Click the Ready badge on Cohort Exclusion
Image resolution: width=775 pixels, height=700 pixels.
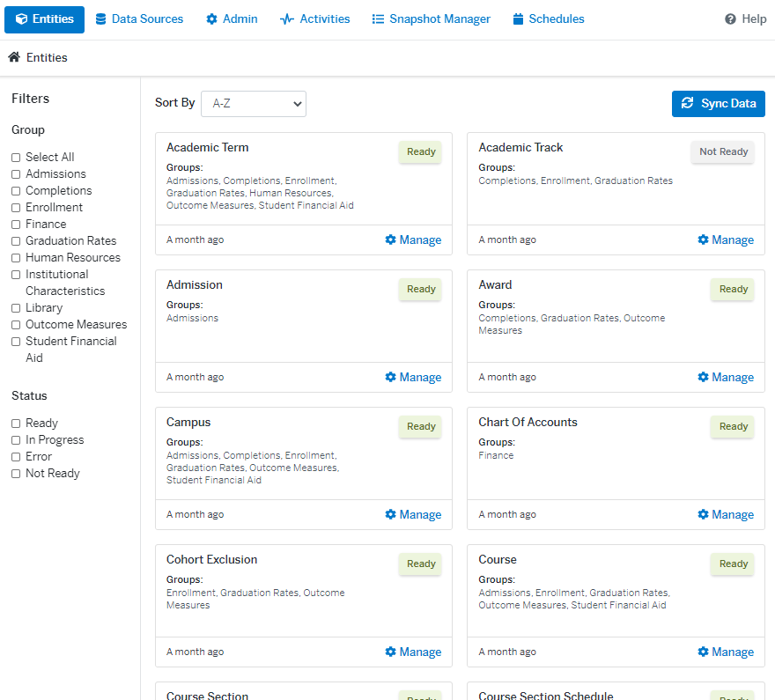click(421, 564)
